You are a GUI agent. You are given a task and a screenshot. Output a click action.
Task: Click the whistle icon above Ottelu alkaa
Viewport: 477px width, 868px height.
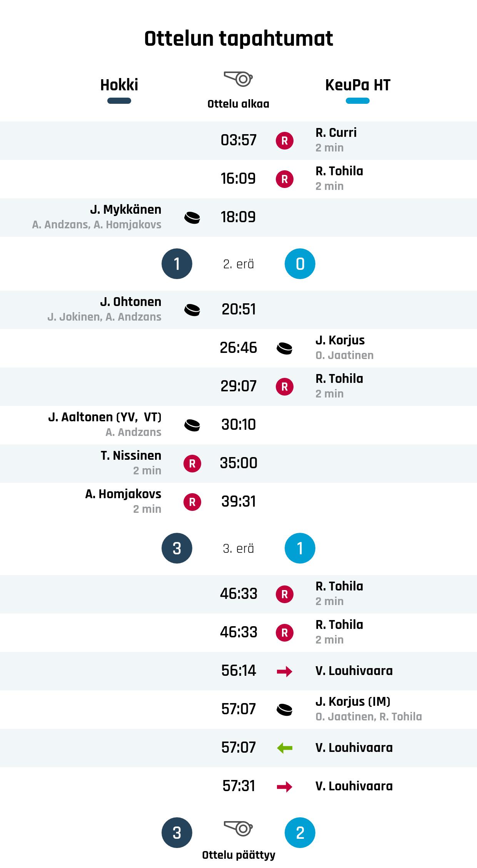pyautogui.click(x=239, y=79)
